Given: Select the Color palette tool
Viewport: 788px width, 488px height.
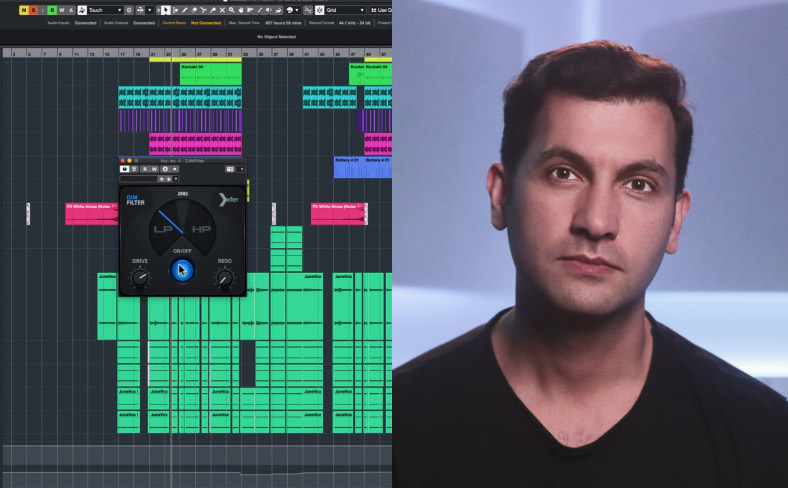Looking at the screenshot, I should (x=289, y=10).
